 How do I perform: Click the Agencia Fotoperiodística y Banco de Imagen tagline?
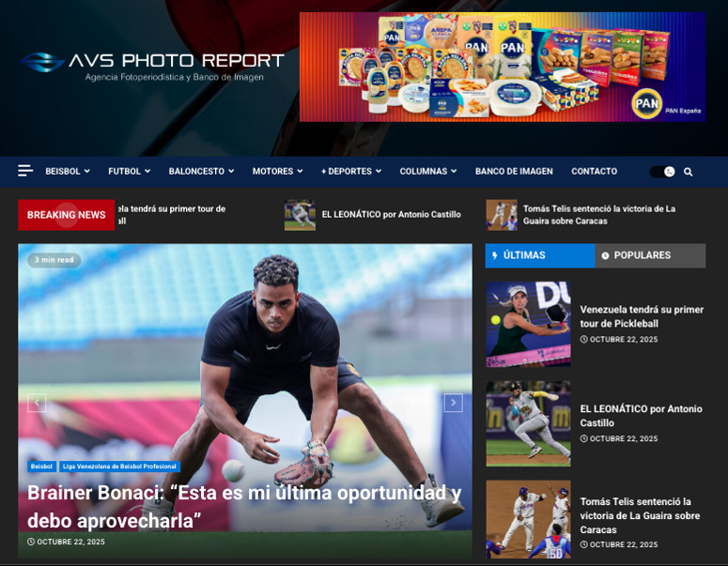[174, 77]
